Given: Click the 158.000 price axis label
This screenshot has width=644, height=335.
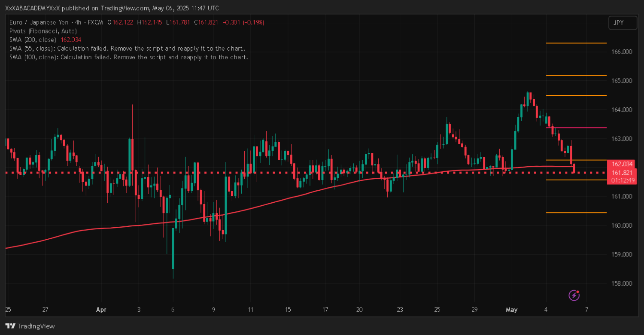Looking at the screenshot, I should 621,283.
